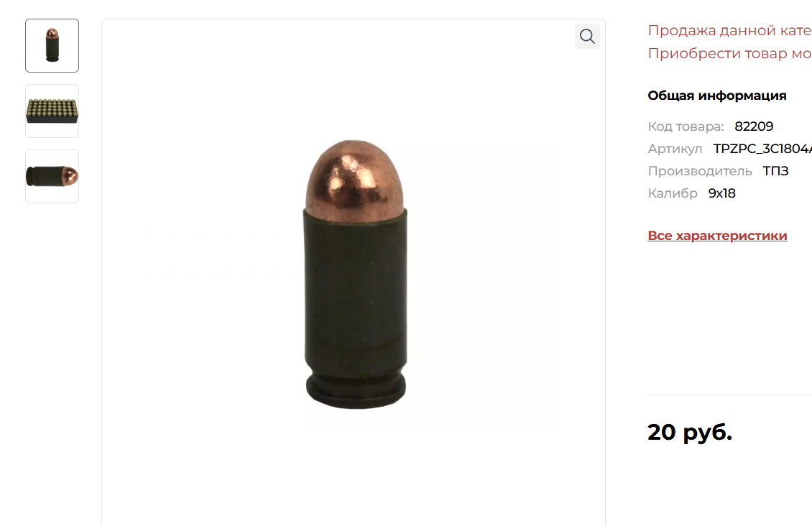
Task: Click the manufacturer value ТПЗ
Action: pyautogui.click(x=776, y=171)
